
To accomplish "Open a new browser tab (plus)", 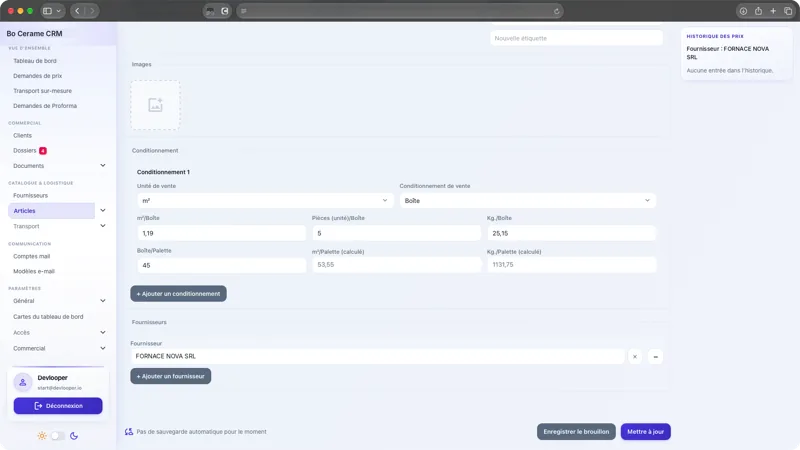I will pyautogui.click(x=773, y=11).
